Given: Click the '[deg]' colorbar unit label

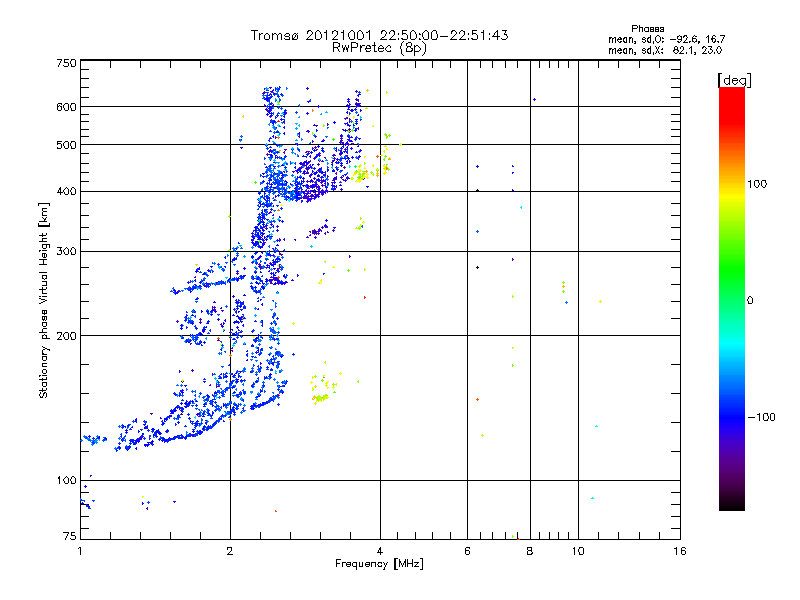Looking at the screenshot, I should 734,80.
